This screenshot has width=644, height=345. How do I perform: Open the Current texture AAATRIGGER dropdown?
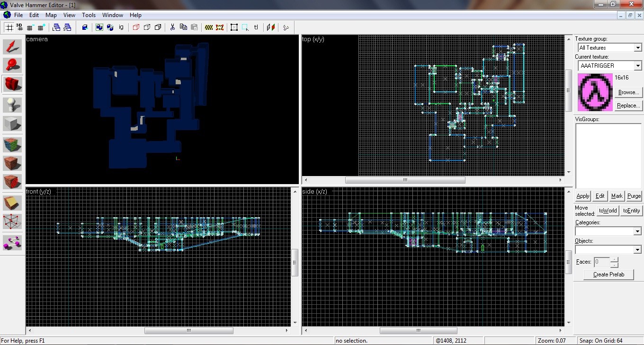637,66
